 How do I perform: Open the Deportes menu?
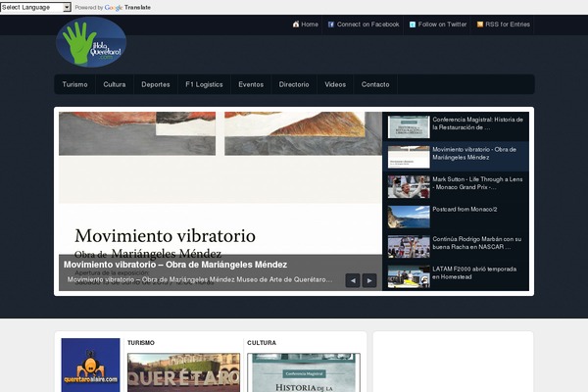[x=156, y=84]
